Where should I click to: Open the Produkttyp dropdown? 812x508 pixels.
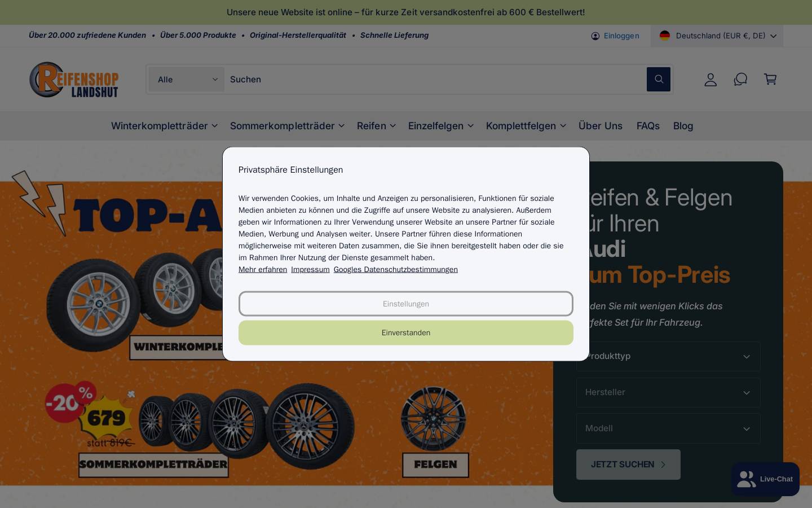(668, 356)
